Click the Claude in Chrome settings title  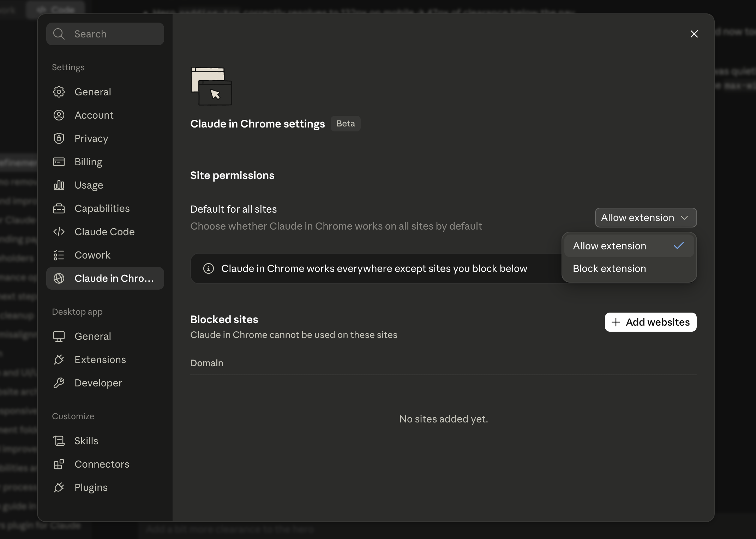(258, 124)
